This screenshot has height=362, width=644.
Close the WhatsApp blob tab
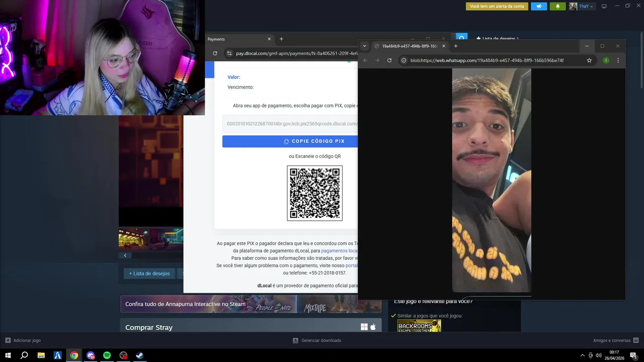(443, 46)
